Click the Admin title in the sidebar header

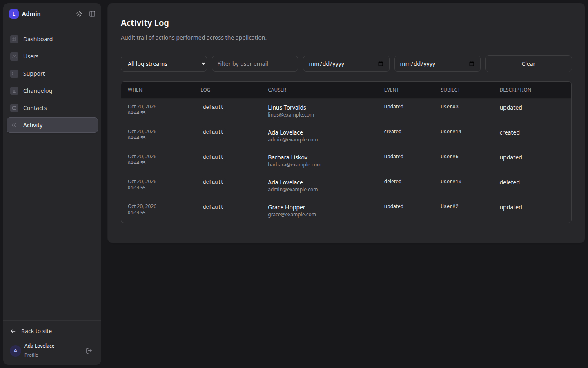(x=31, y=14)
